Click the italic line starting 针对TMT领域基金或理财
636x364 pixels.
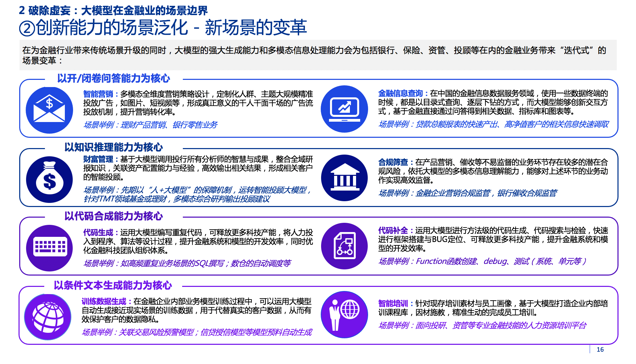point(177,199)
